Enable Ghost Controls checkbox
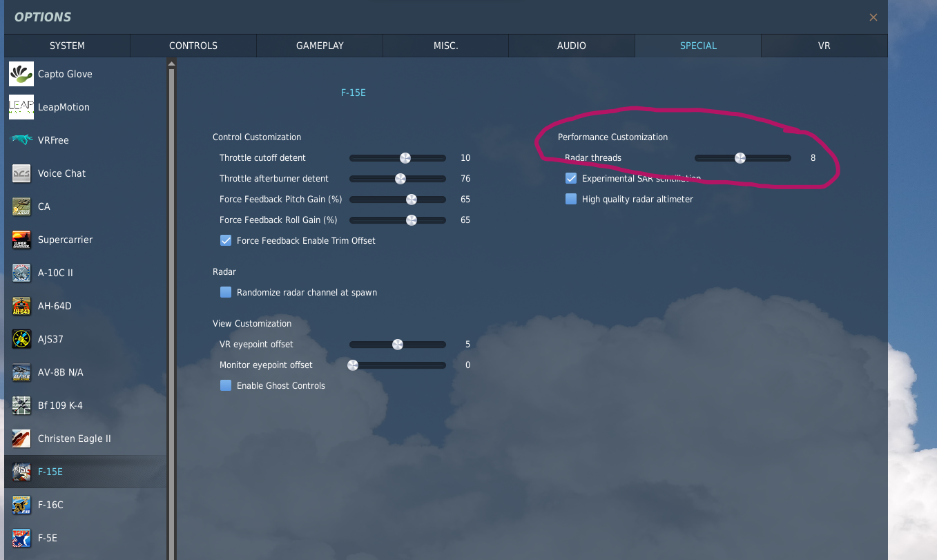This screenshot has width=937, height=560. [x=225, y=385]
